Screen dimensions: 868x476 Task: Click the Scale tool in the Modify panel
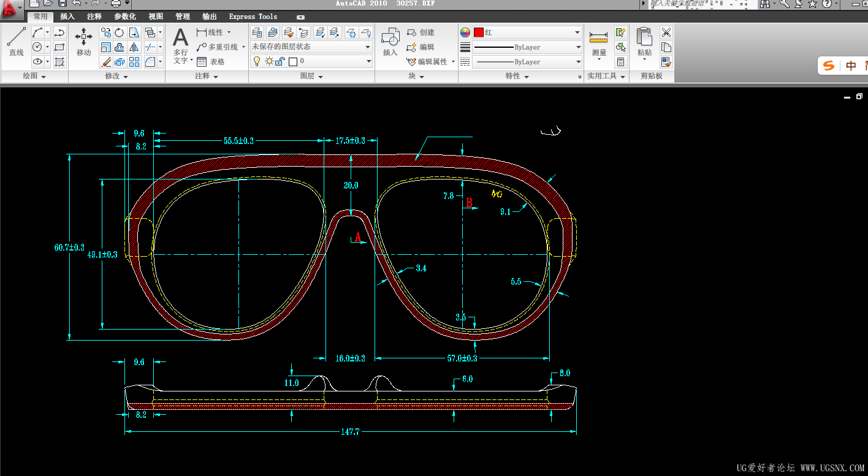coord(105,47)
